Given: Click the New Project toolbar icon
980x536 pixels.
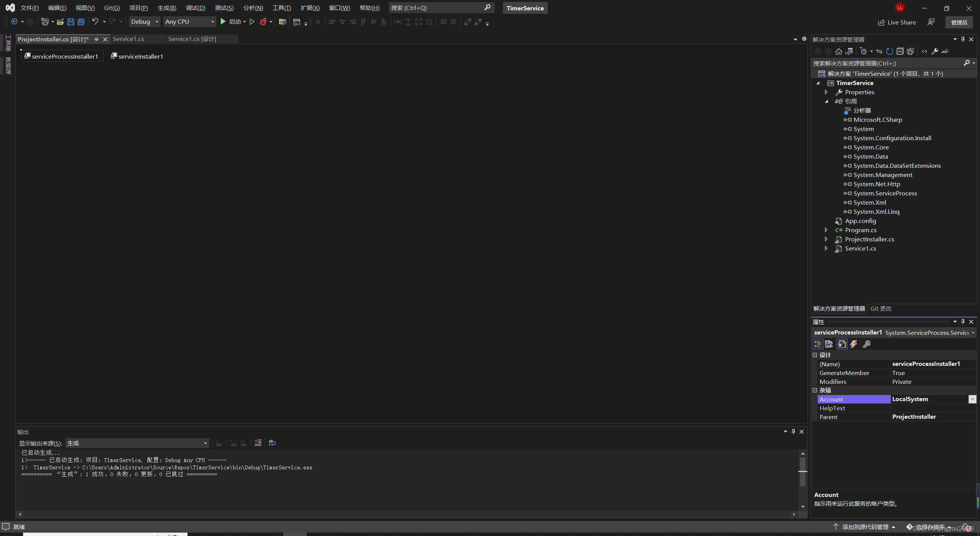Looking at the screenshot, I should [x=45, y=22].
